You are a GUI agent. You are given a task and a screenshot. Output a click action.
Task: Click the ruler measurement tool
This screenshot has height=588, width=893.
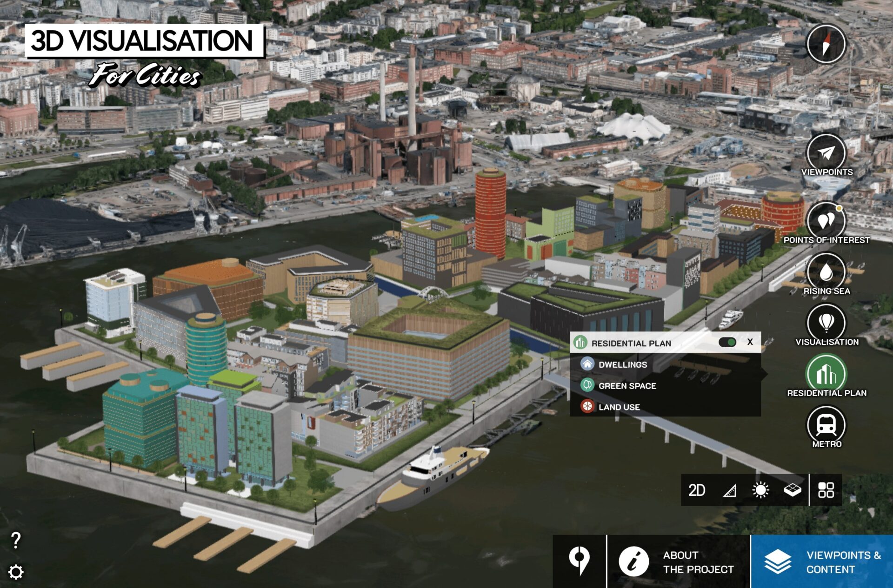click(729, 490)
